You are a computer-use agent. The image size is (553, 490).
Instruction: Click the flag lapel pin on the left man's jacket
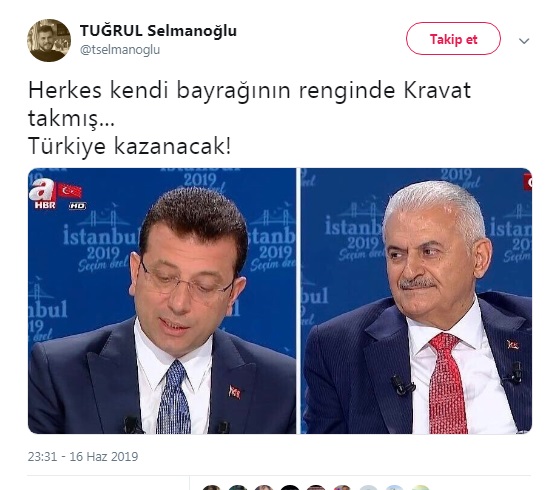(235, 392)
